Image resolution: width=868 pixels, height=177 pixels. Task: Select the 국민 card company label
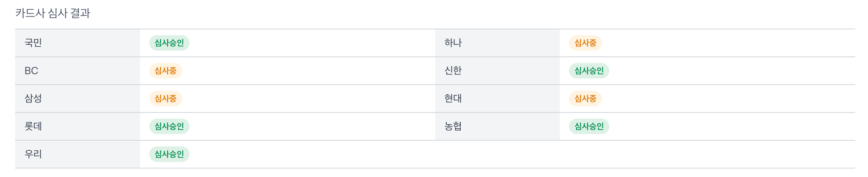33,43
